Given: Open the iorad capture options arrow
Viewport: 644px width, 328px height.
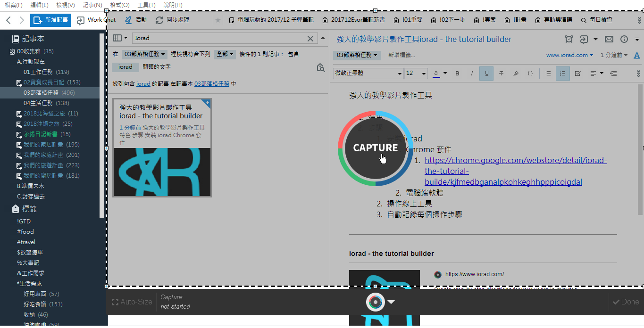Looking at the screenshot, I should click(x=391, y=302).
